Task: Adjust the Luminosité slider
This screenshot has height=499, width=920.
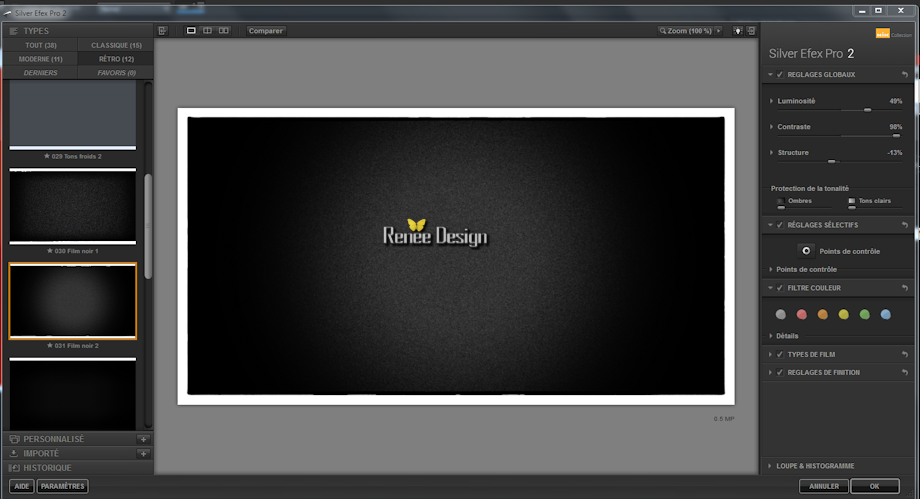Action: pyautogui.click(x=868, y=110)
